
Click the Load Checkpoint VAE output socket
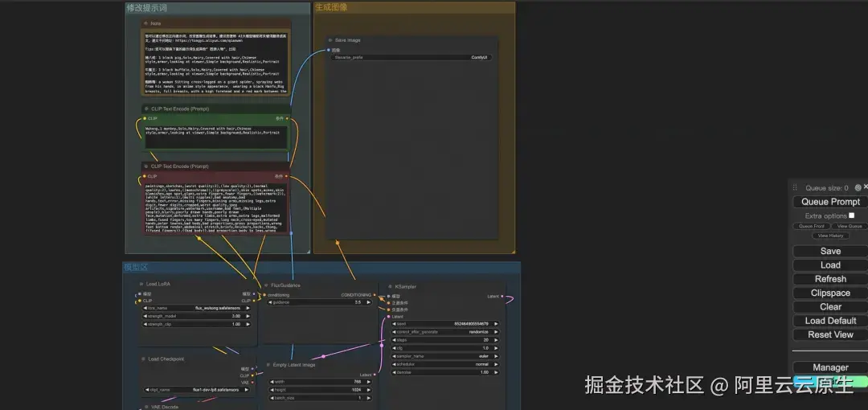(253, 383)
